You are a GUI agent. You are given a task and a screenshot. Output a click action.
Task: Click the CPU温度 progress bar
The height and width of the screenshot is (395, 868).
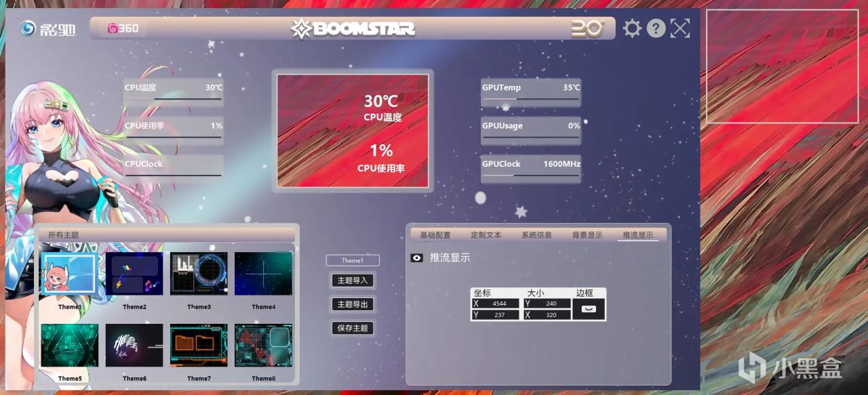click(x=173, y=99)
